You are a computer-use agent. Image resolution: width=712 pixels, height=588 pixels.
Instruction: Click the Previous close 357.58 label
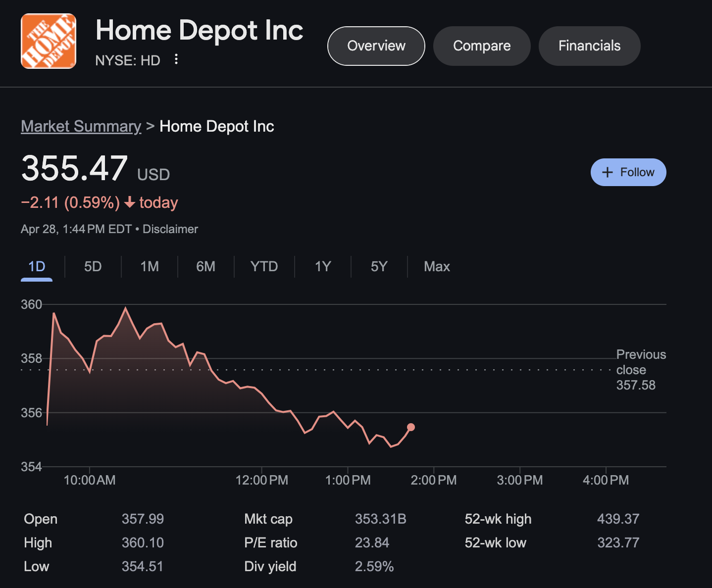(x=641, y=370)
